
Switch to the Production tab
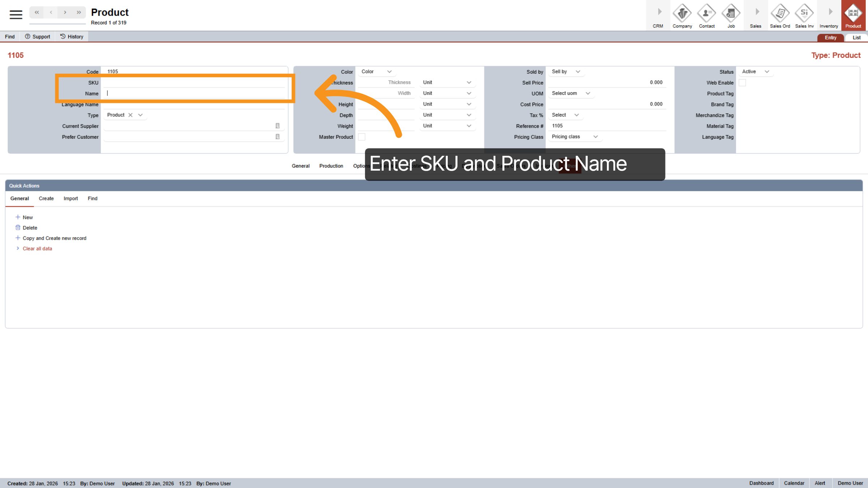(331, 166)
